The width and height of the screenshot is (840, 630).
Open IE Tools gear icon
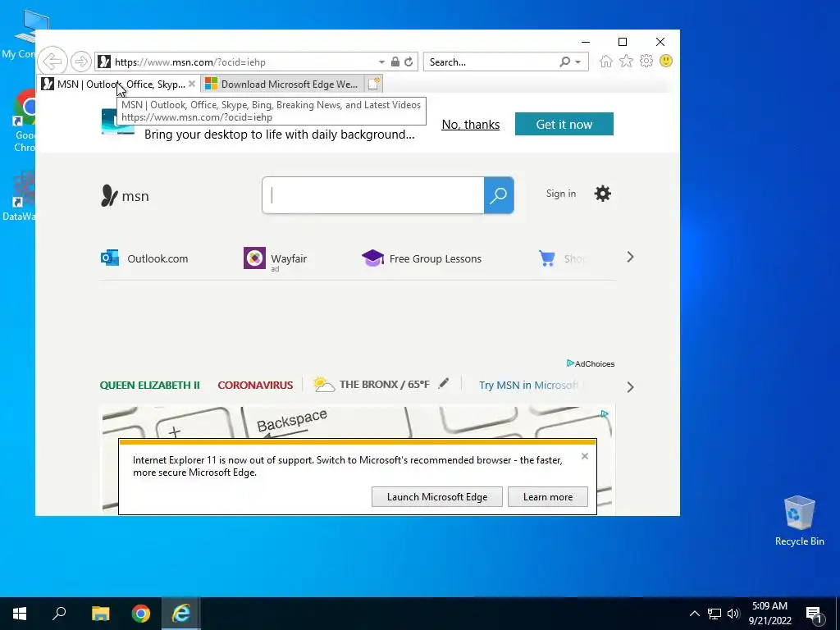[646, 61]
